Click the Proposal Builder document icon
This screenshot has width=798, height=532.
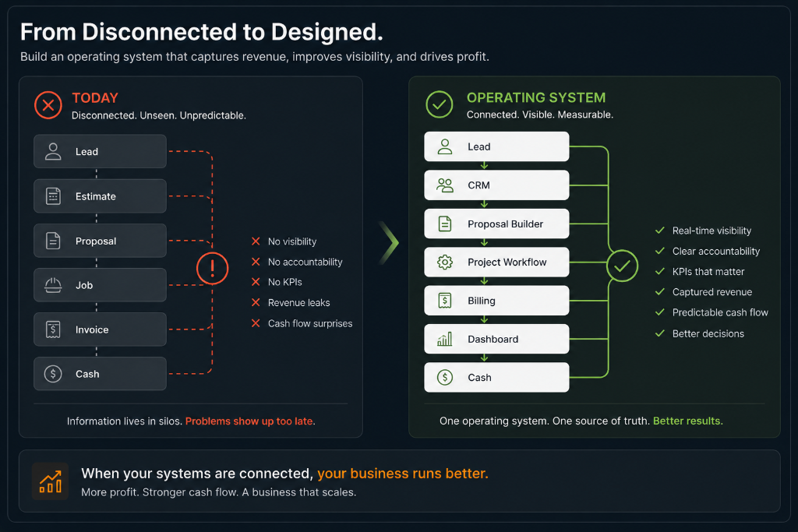(445, 224)
